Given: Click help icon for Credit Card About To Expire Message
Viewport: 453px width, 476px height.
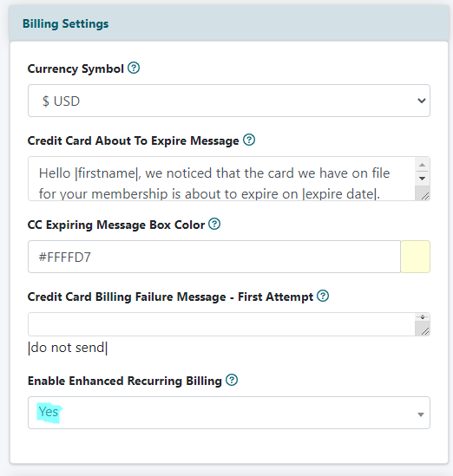Looking at the screenshot, I should (249, 140).
